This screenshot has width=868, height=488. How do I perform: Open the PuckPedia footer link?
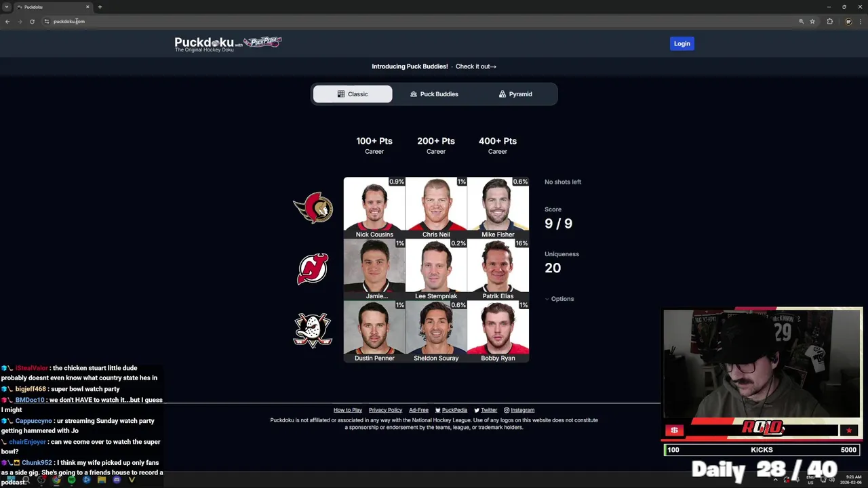coord(451,410)
